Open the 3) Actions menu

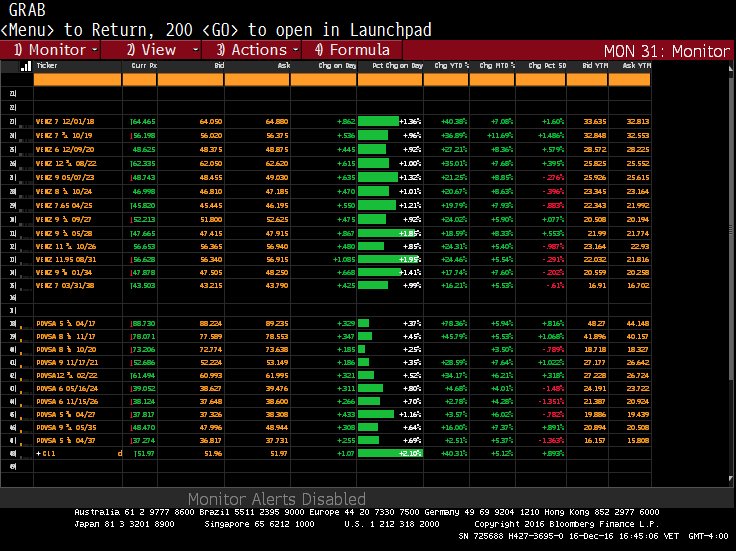252,50
